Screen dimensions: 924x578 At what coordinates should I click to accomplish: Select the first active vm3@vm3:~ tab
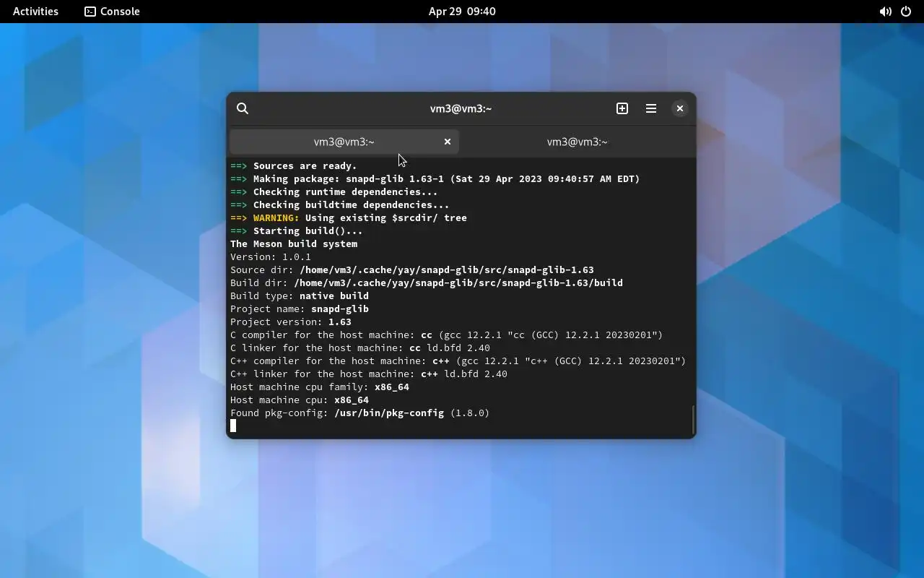pyautogui.click(x=344, y=142)
